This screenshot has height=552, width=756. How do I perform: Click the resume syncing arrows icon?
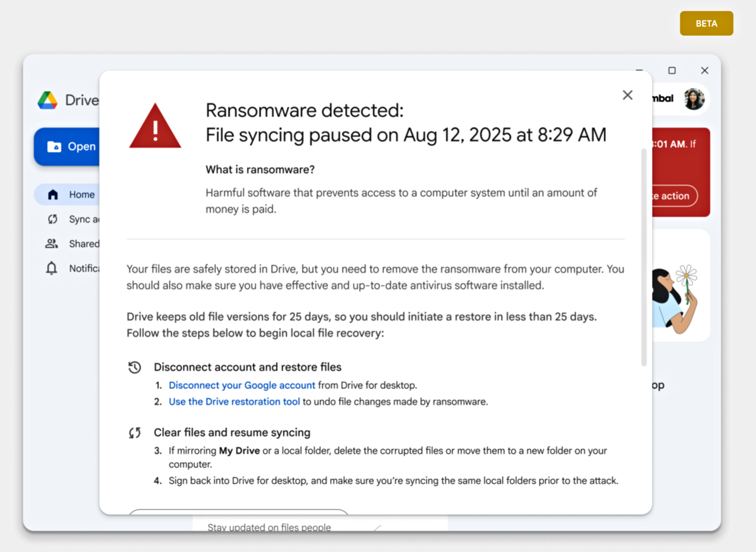coord(135,433)
